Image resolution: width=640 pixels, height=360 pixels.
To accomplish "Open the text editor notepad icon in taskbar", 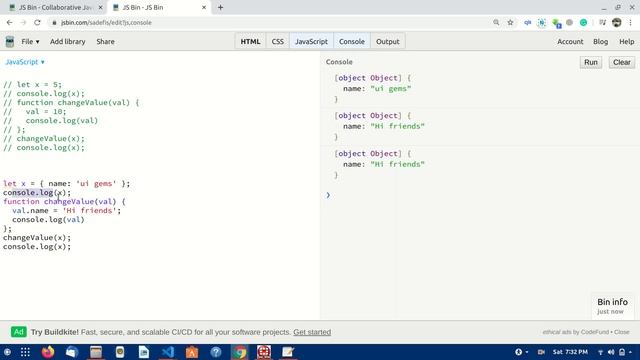I will (288, 352).
